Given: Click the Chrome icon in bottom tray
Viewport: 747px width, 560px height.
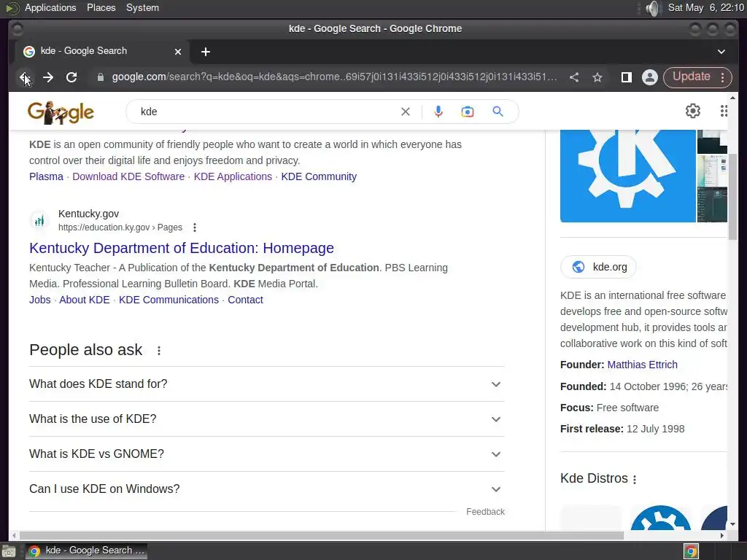Looking at the screenshot, I should (x=691, y=551).
